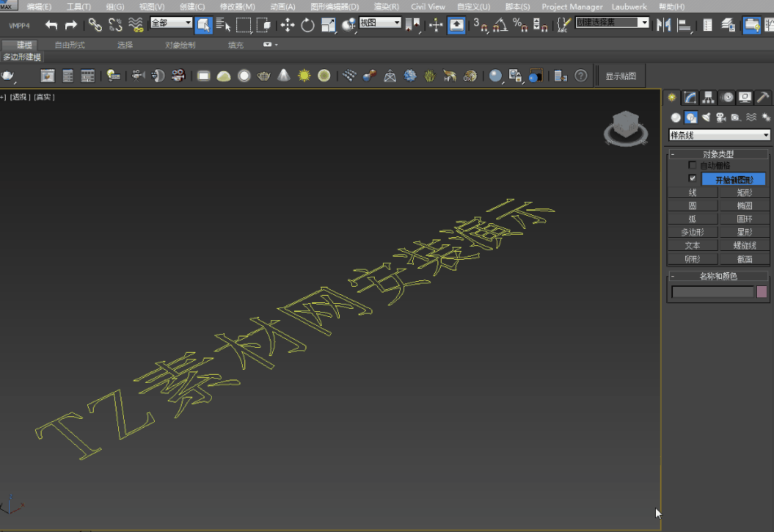Click the 文本 shape button
This screenshot has width=774, height=532.
point(693,245)
